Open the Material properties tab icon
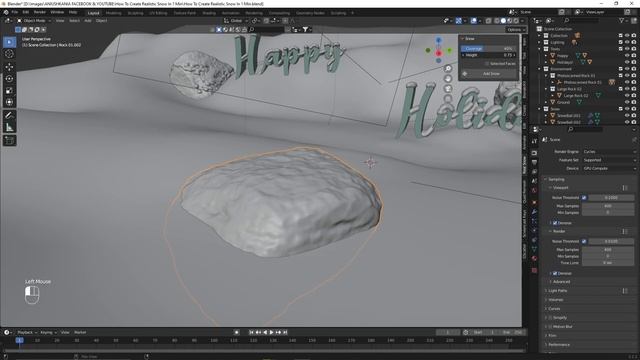The height and width of the screenshot is (360, 640). tap(534, 258)
